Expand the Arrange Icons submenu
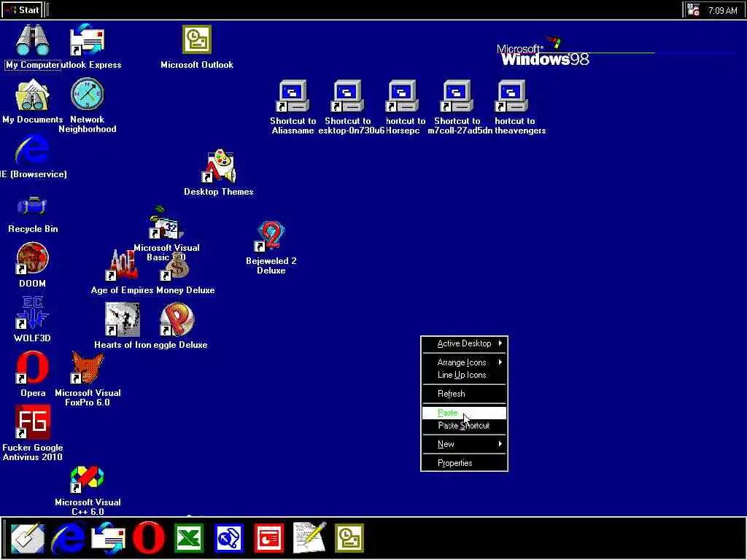Screen dimensions: 747x560 [x=465, y=362]
